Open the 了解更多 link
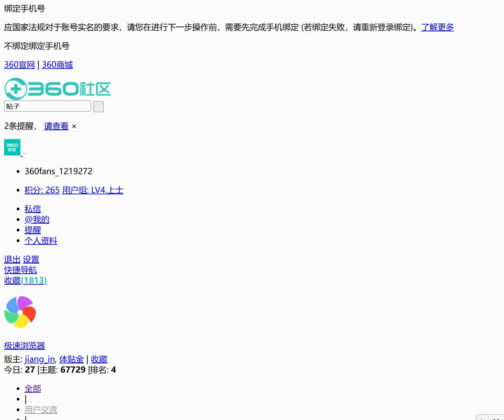504x420 pixels. tap(438, 27)
